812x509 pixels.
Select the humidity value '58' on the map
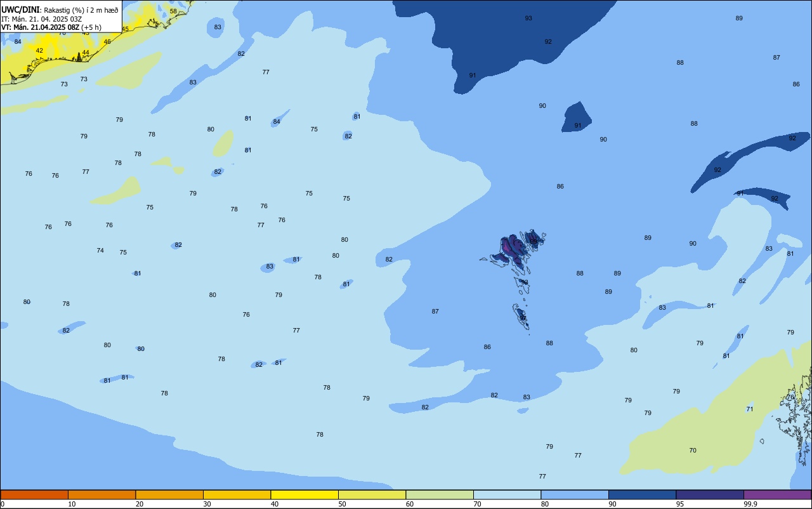click(x=173, y=11)
